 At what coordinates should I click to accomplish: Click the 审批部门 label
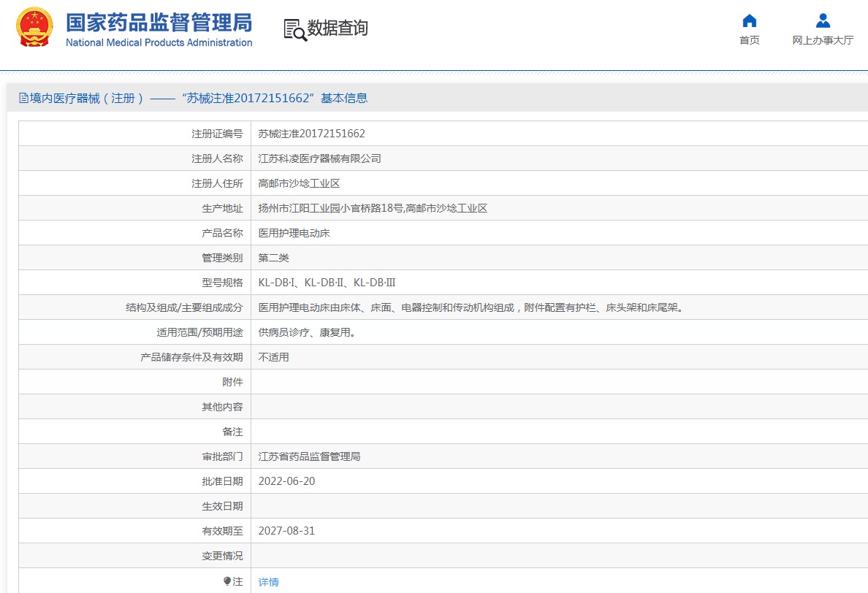[222, 456]
